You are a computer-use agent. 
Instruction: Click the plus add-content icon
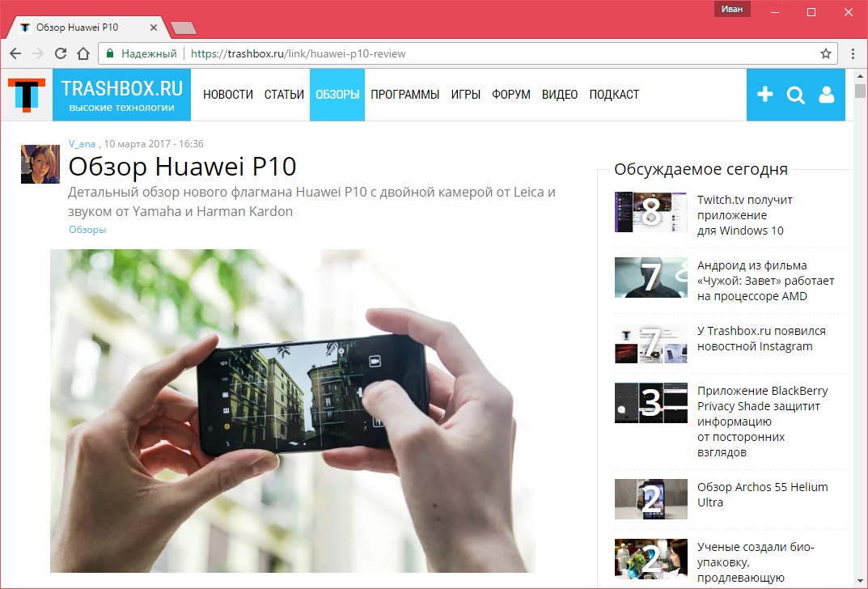click(765, 95)
